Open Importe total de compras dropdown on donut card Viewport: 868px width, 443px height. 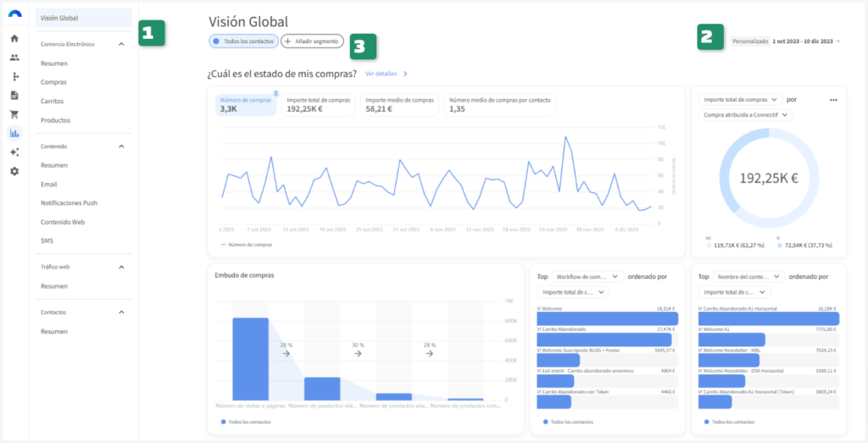pyautogui.click(x=740, y=100)
